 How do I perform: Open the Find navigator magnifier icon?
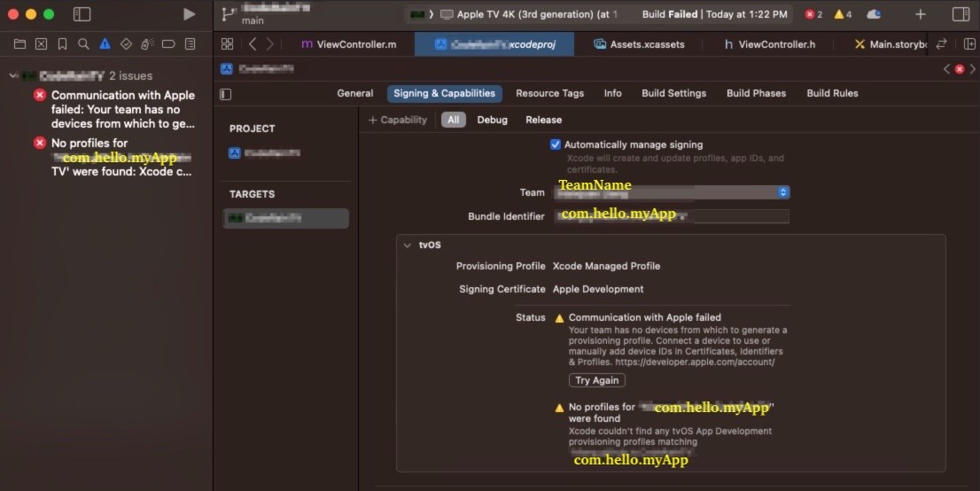pos(83,43)
